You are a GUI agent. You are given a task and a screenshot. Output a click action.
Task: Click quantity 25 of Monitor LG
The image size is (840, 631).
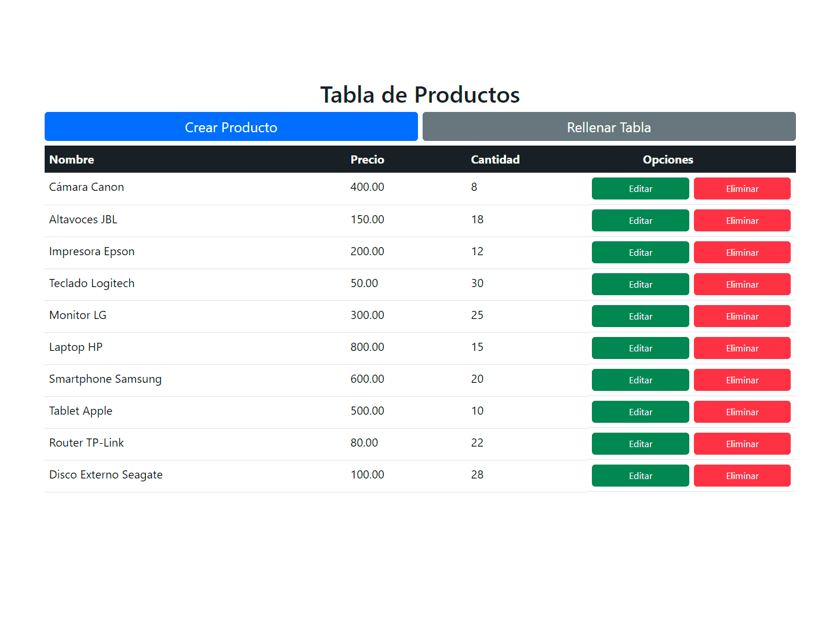(x=527, y=316)
